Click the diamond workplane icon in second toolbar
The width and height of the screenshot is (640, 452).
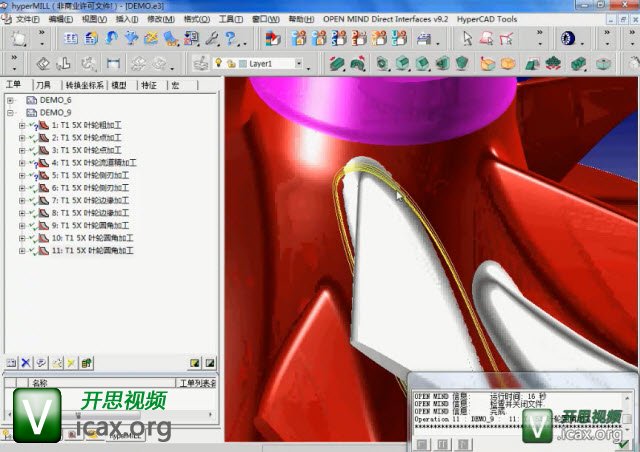coord(43,64)
